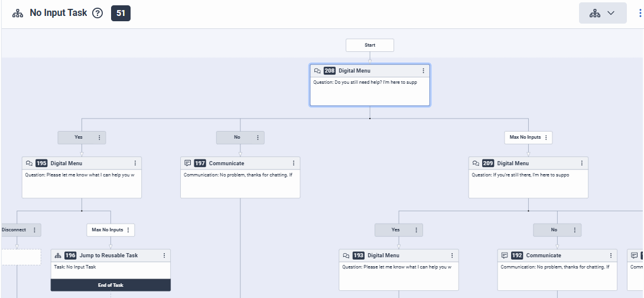Click the task count badge 51
This screenshot has height=298, width=644.
[121, 14]
